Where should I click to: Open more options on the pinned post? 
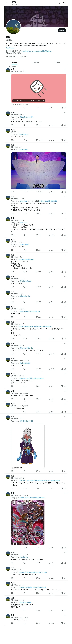point(65,69)
